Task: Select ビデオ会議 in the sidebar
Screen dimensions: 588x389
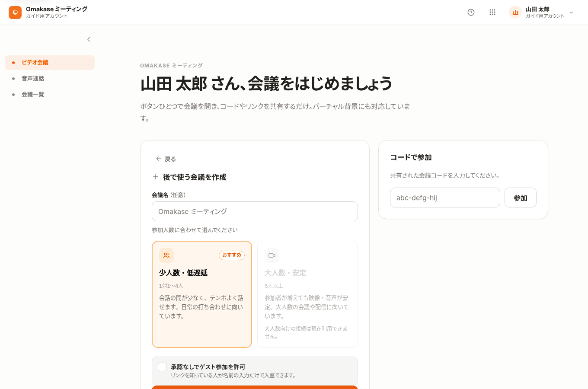Action: (50, 63)
